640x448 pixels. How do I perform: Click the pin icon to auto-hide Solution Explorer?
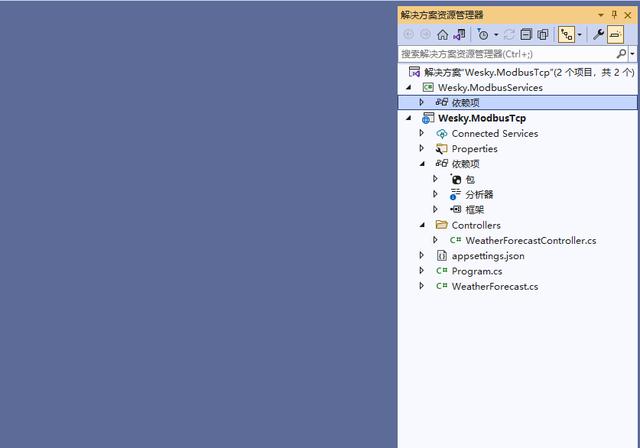tap(614, 15)
